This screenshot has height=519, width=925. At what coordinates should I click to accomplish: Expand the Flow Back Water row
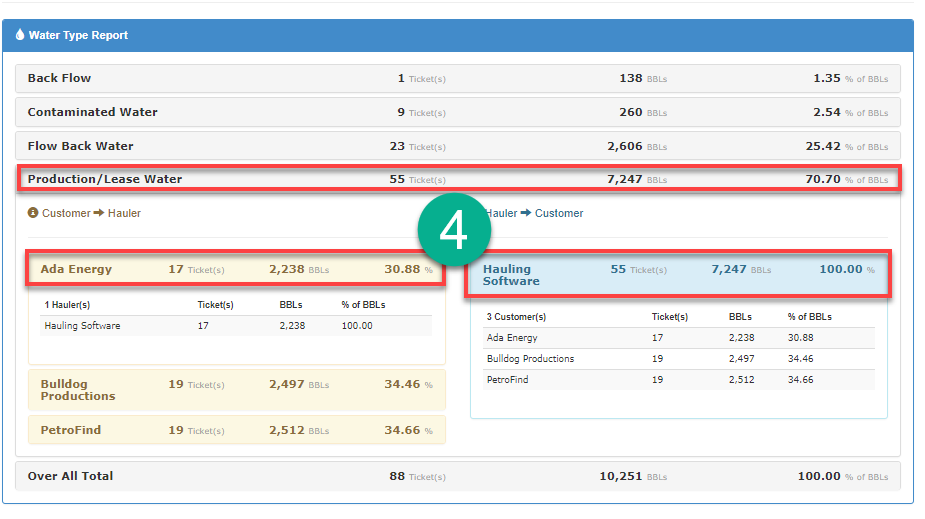(x=458, y=146)
